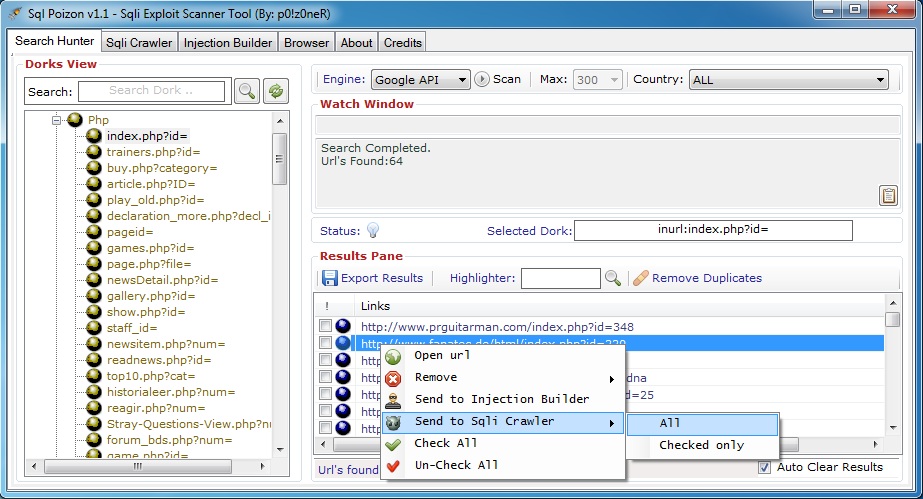This screenshot has height=499, width=923.
Task: Click the Remove Duplicates eraser icon
Action: pos(640,278)
